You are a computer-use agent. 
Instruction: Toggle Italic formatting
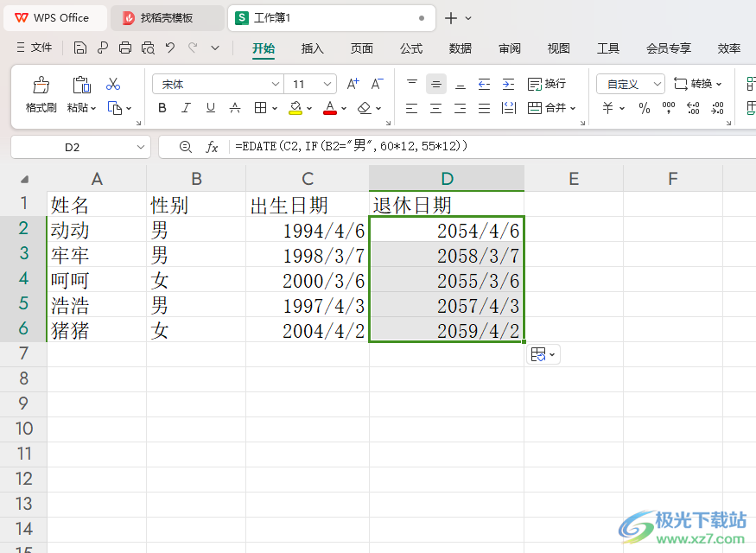186,108
